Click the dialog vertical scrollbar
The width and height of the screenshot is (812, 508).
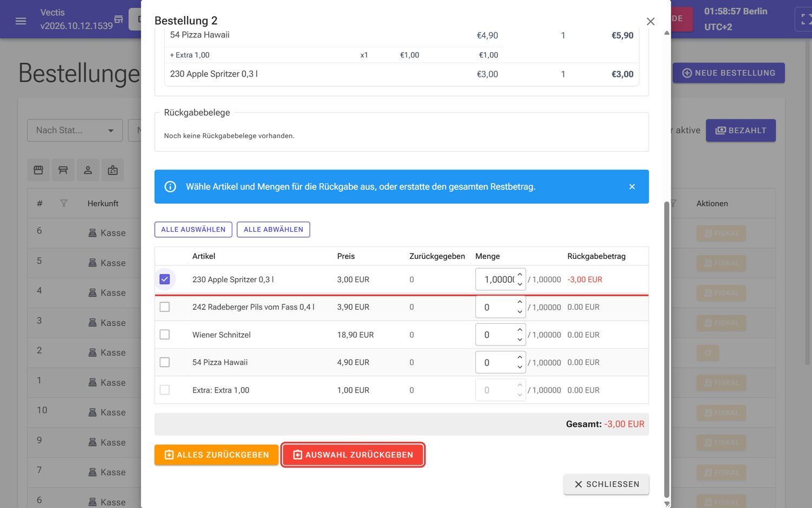click(667, 349)
